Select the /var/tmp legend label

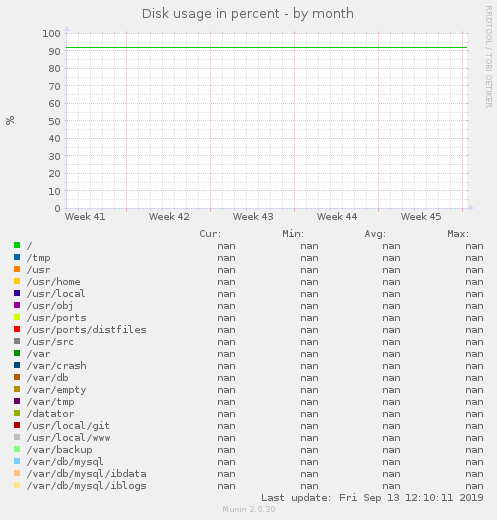pos(50,402)
